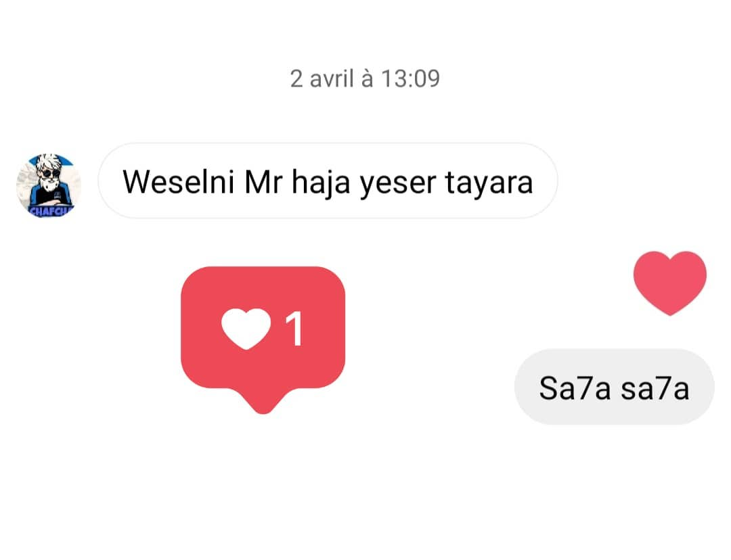Click the white heart inside notification badge

click(246, 329)
